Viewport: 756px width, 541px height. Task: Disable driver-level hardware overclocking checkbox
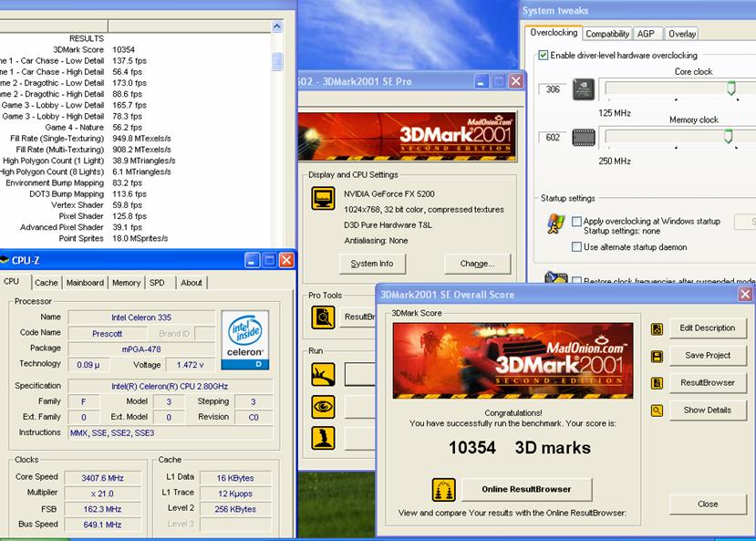(544, 55)
